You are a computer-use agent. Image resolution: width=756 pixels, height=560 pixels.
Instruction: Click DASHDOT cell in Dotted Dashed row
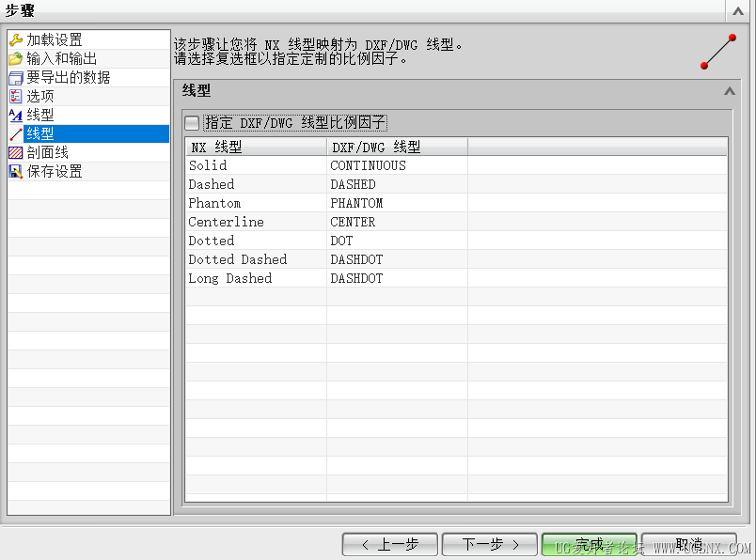pos(398,259)
